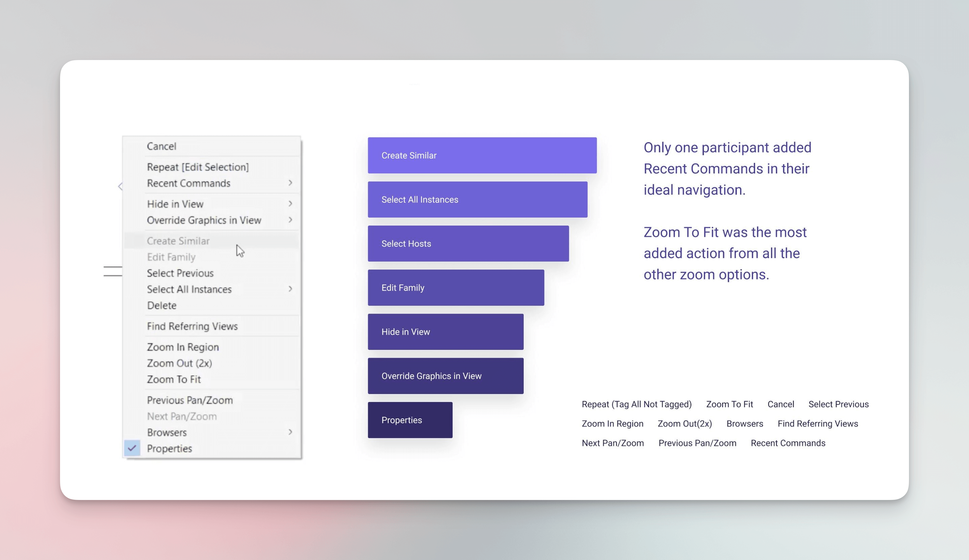This screenshot has width=969, height=560.
Task: Choose Zoom In Region menu entry
Action: coord(183,347)
